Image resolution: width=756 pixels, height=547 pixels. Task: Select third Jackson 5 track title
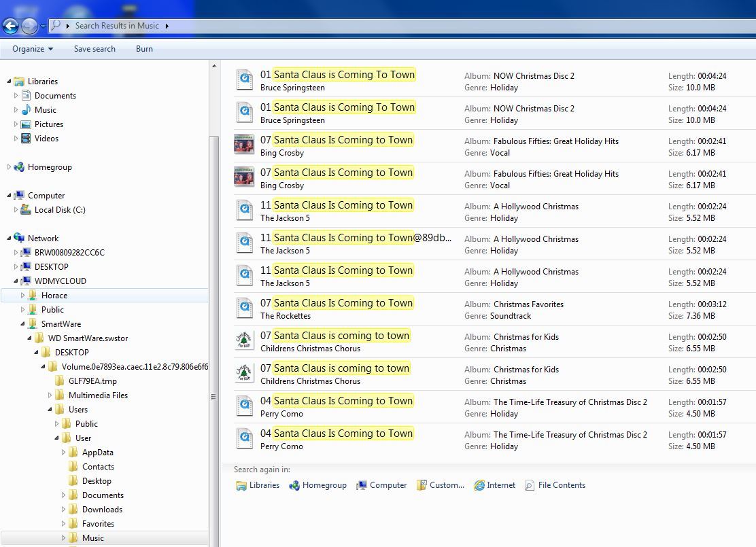coord(337,270)
